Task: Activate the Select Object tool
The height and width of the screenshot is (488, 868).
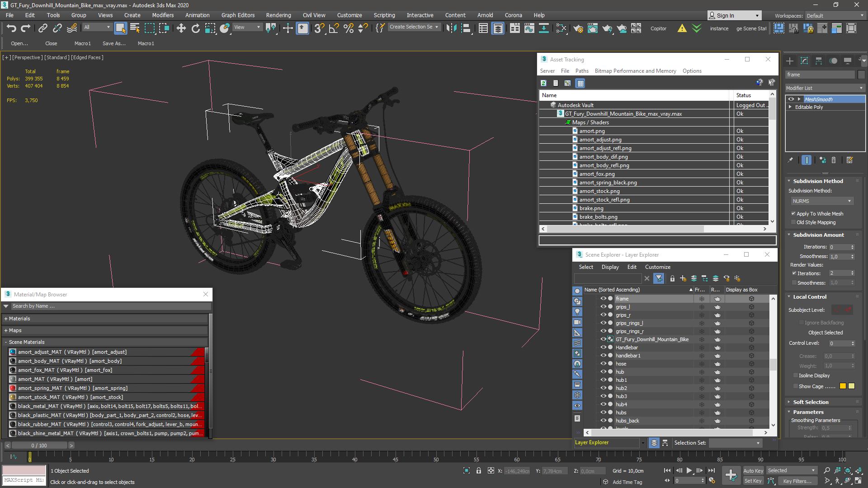Action: 120,28
